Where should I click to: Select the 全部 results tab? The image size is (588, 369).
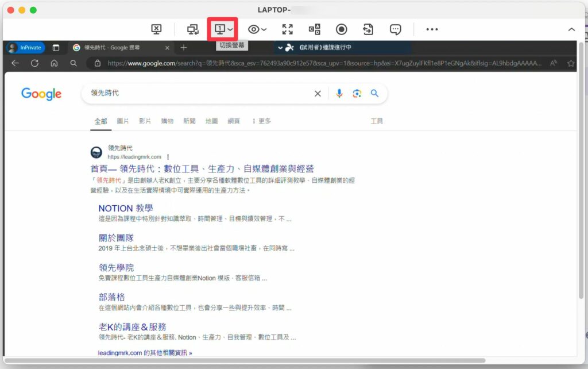(x=100, y=121)
